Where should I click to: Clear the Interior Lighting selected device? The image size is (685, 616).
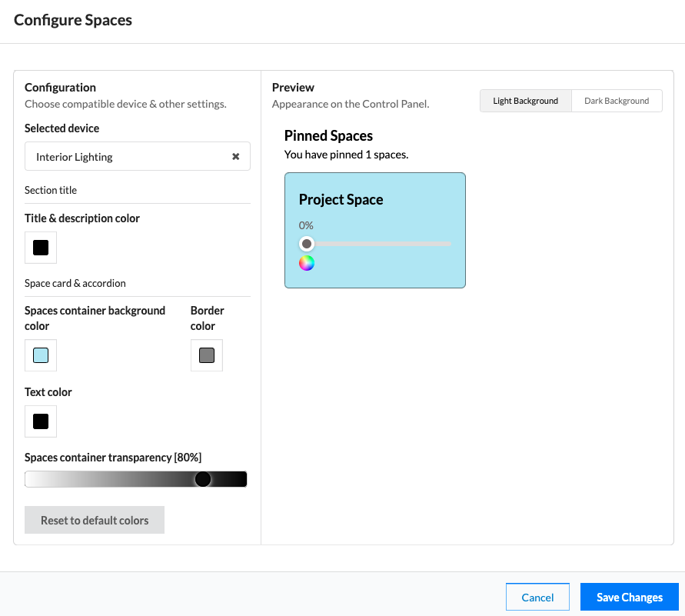click(235, 156)
